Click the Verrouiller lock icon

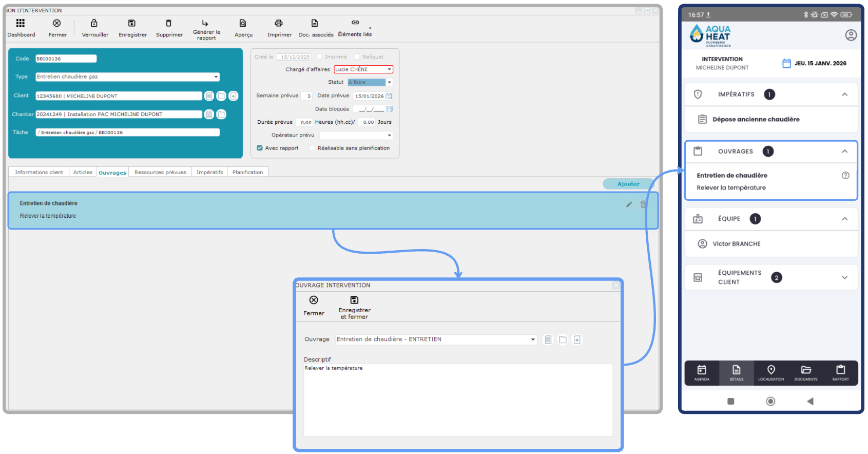point(94,23)
